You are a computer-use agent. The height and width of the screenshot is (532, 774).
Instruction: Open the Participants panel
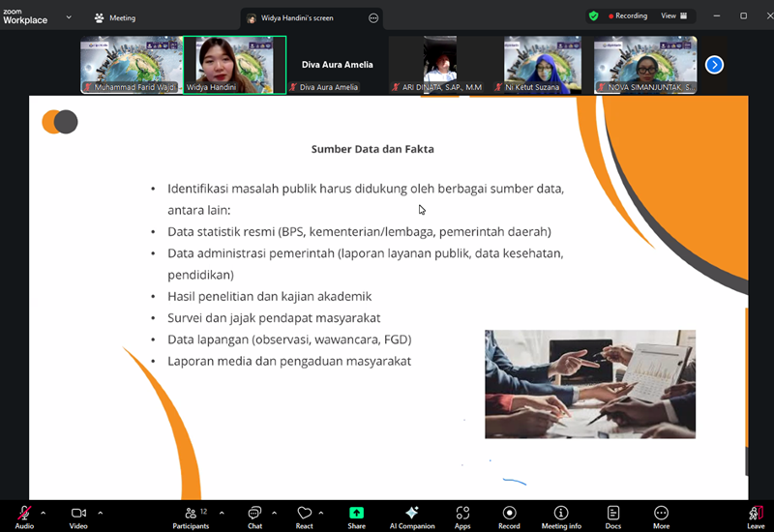(x=191, y=517)
